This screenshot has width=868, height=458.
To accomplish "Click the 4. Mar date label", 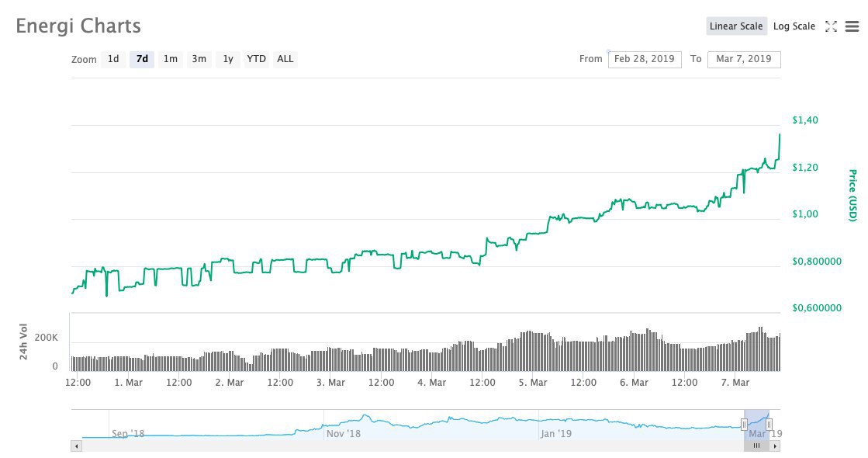I will [432, 382].
